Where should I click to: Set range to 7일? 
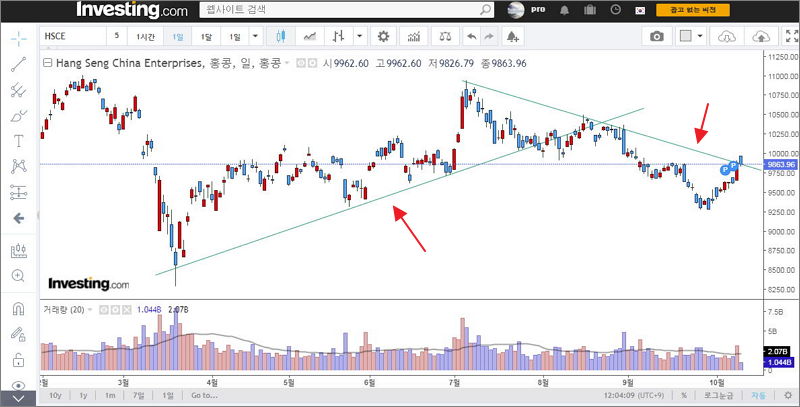click(x=138, y=395)
